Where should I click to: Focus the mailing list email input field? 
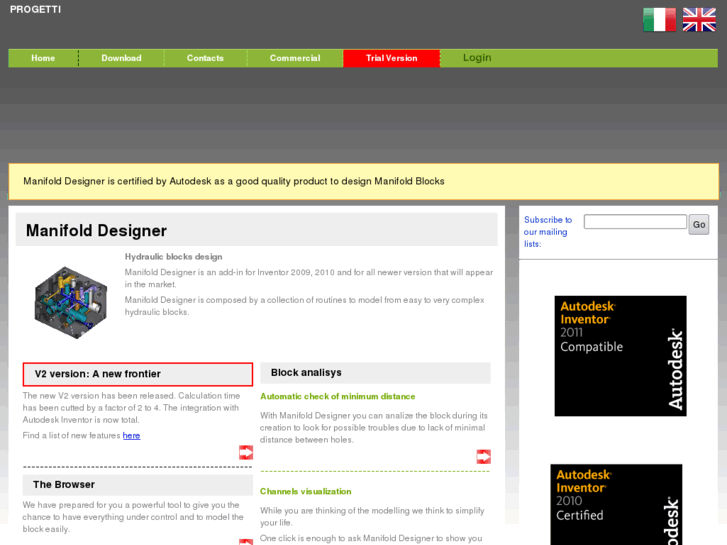(635, 222)
